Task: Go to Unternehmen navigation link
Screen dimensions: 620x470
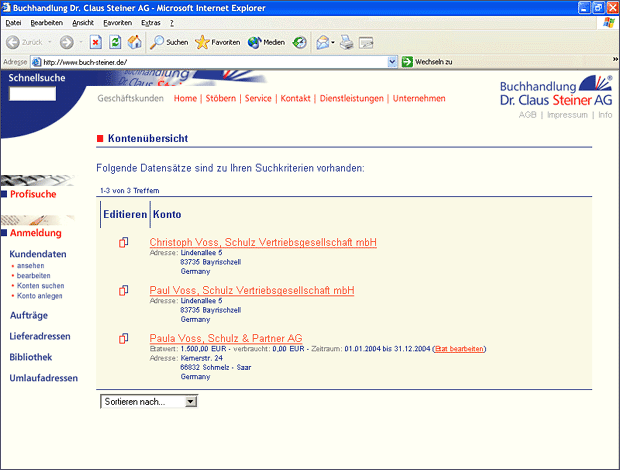Action: [x=419, y=98]
